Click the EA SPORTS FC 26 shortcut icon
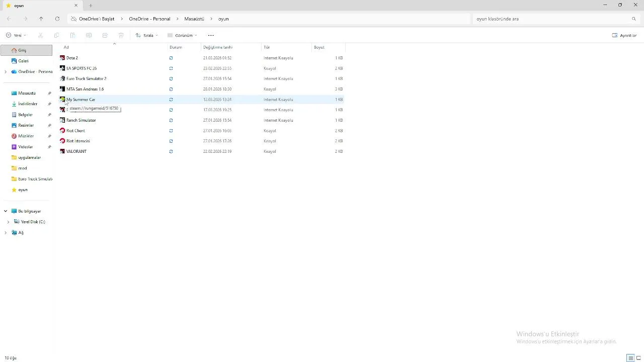The width and height of the screenshot is (644, 362). 62,68
